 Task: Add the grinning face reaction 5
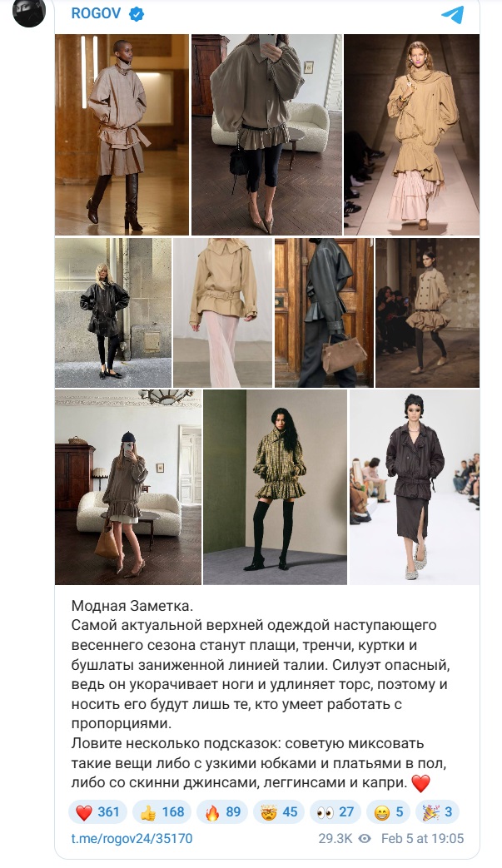[x=389, y=812]
